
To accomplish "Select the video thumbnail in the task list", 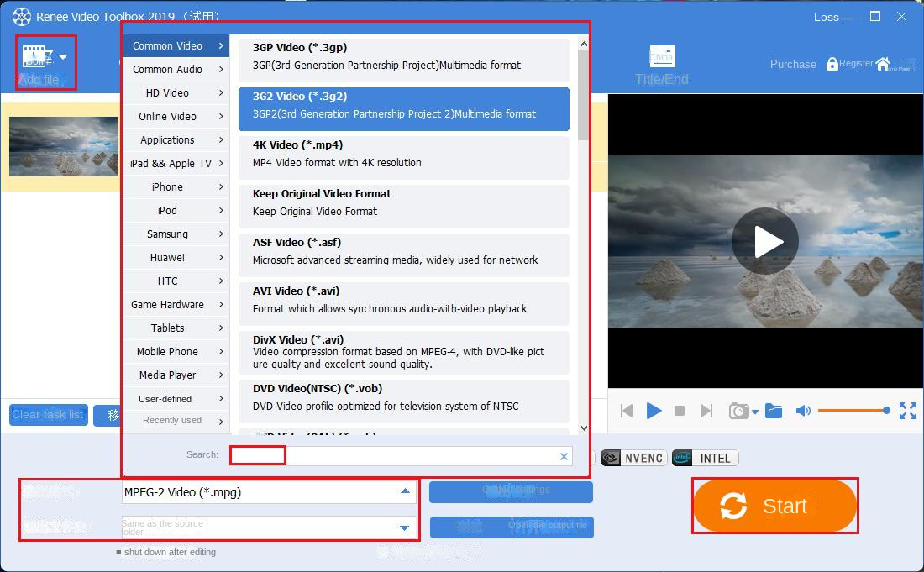I will [x=64, y=146].
